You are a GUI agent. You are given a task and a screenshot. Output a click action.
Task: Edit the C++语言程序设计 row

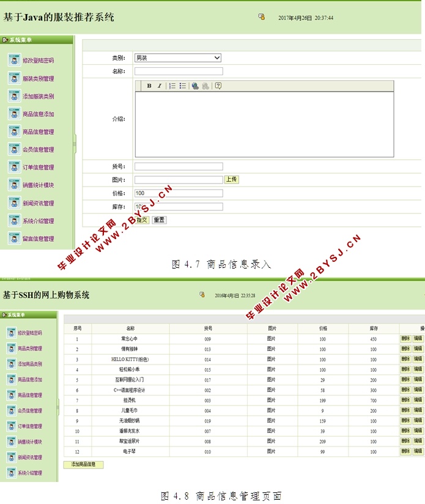[x=418, y=390]
